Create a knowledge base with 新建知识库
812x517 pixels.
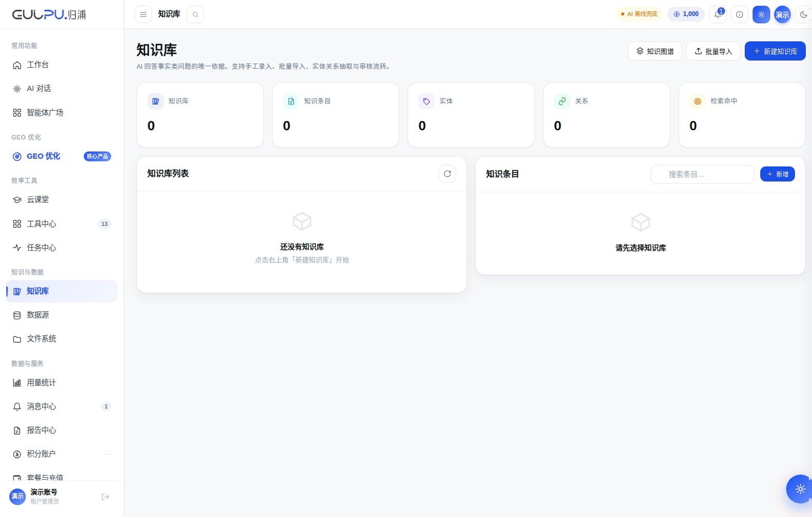tap(775, 51)
